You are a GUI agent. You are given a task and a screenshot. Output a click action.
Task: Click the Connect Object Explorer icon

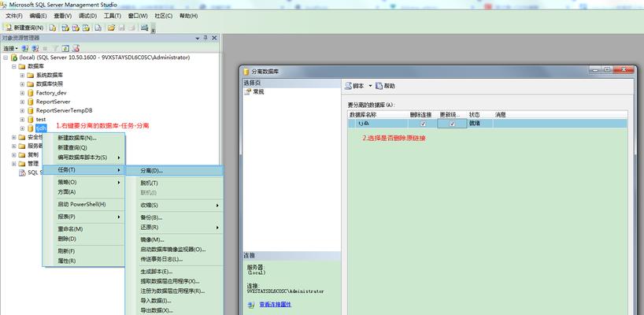click(x=25, y=48)
